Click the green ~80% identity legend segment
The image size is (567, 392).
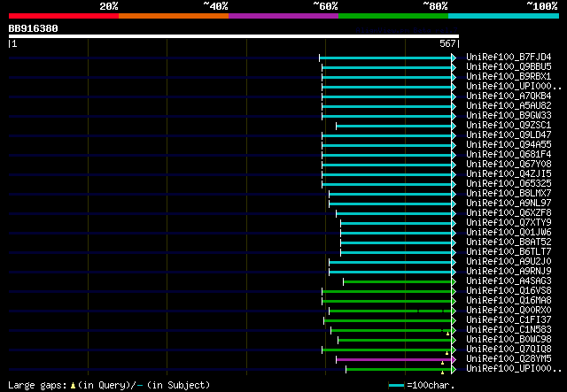click(x=393, y=16)
